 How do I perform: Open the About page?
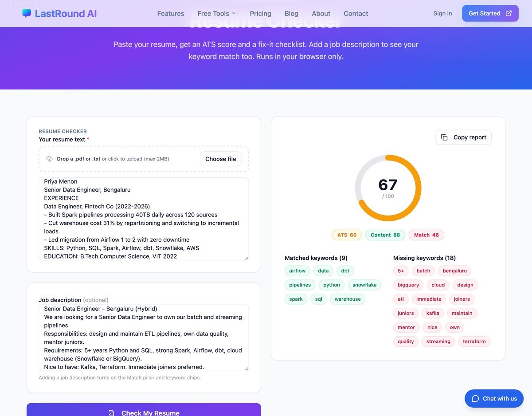point(321,13)
